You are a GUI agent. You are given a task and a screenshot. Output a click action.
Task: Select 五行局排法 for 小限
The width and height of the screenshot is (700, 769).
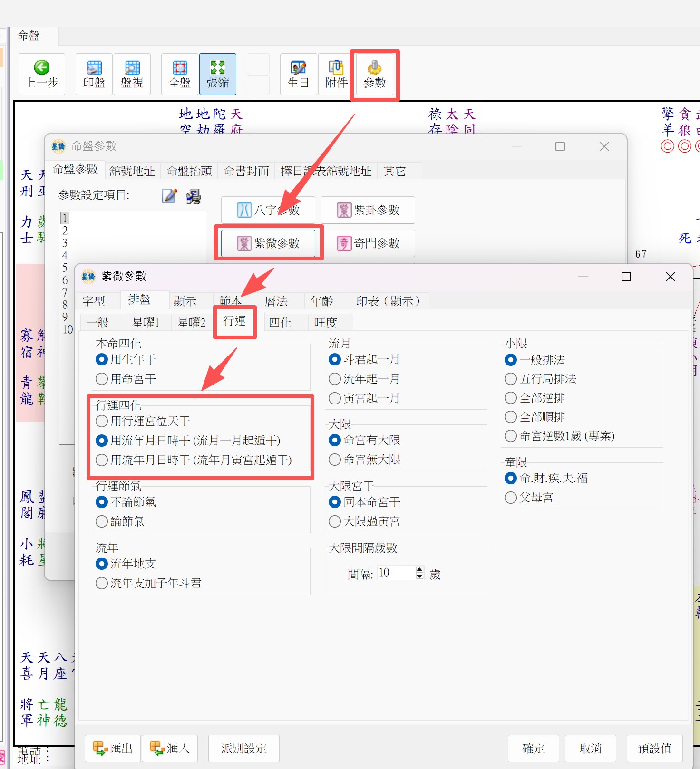click(511, 379)
